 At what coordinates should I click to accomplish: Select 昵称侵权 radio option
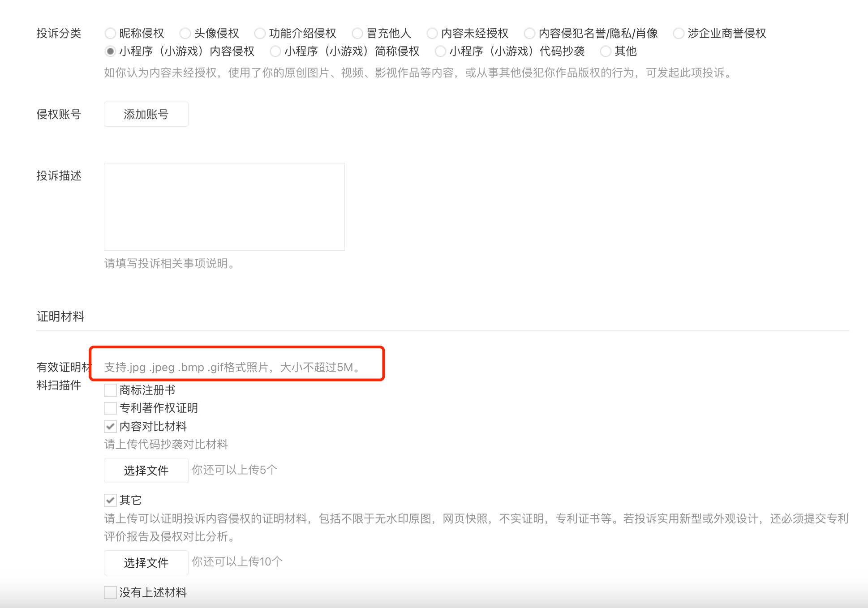[x=110, y=34]
